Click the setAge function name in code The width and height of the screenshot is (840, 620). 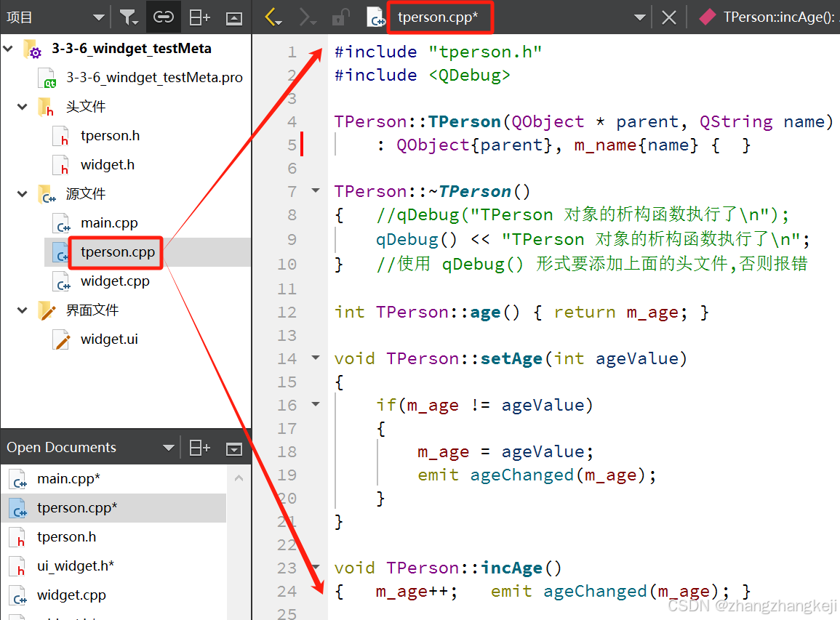pos(511,358)
